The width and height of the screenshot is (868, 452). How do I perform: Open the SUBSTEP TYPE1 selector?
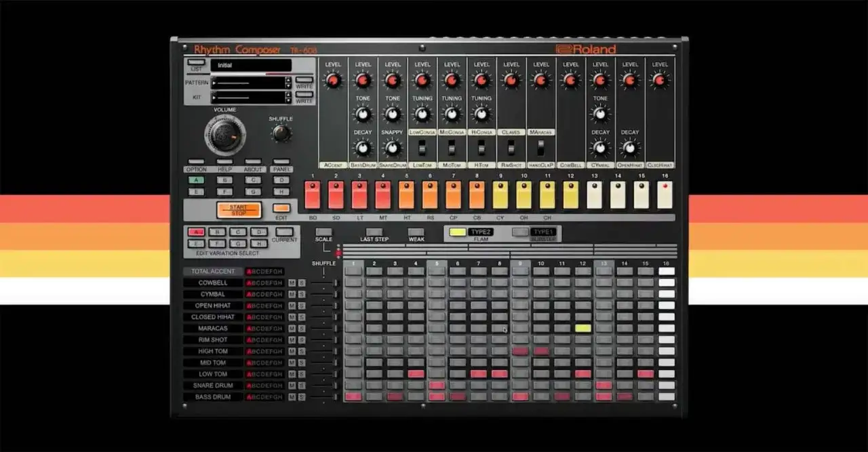542,232
